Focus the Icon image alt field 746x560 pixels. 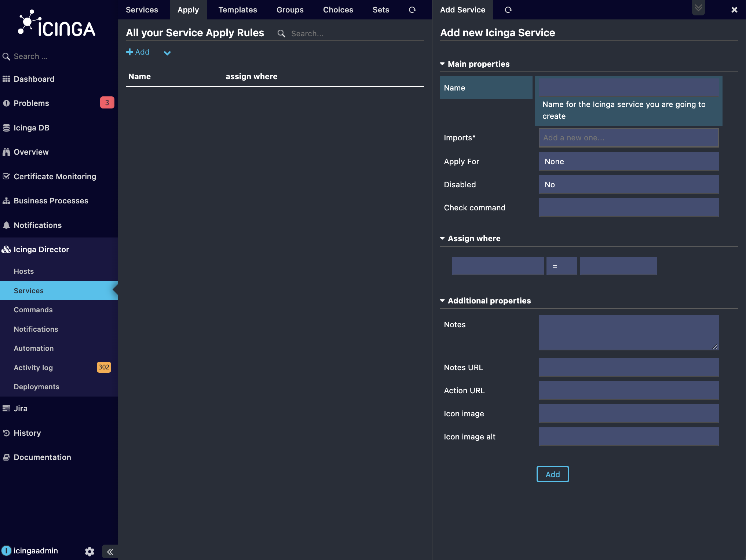(628, 436)
